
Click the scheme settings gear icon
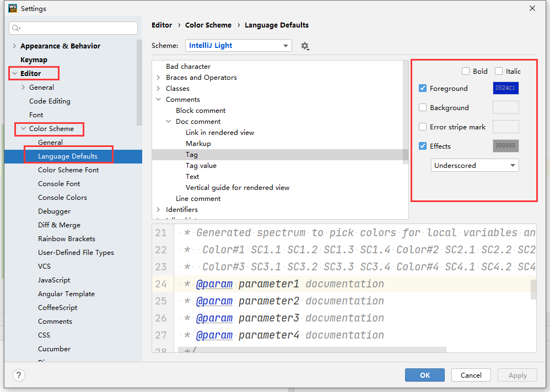click(x=305, y=46)
